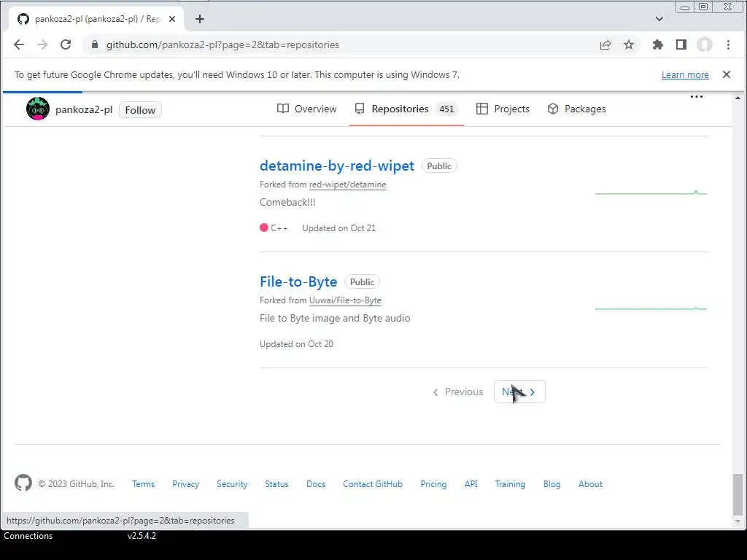The height and width of the screenshot is (560, 747).
Task: Bookmark this page with the star icon
Action: click(x=629, y=44)
